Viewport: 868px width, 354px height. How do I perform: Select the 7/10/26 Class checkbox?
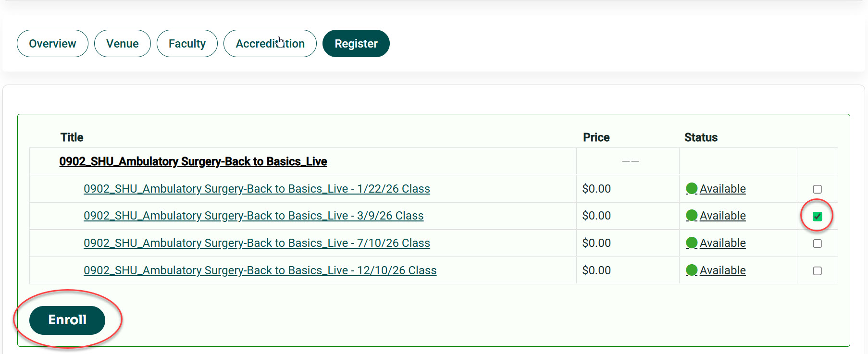click(817, 244)
